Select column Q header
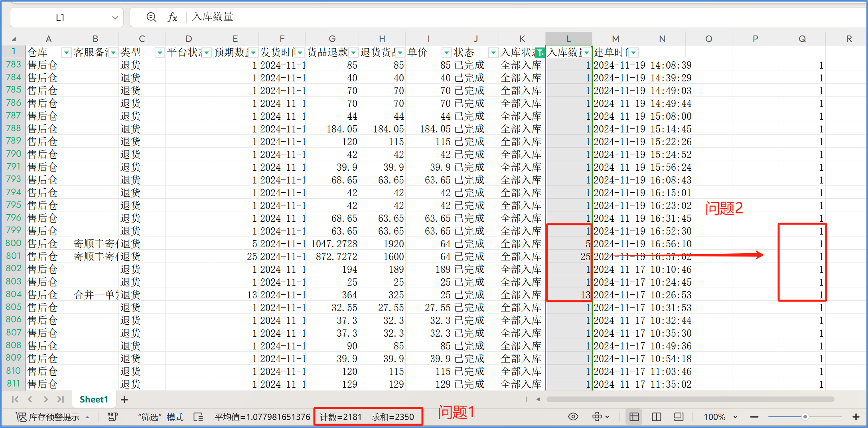This screenshot has height=428, width=868. [x=802, y=39]
